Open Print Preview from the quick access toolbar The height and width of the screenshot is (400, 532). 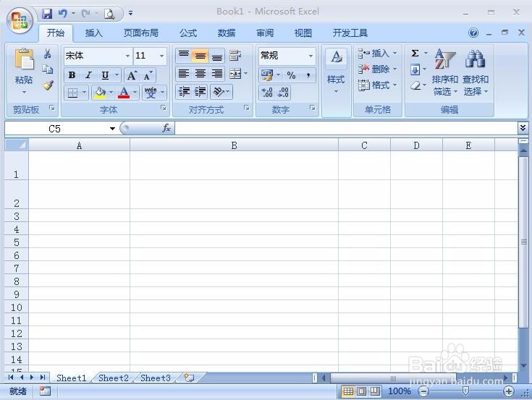tap(109, 14)
